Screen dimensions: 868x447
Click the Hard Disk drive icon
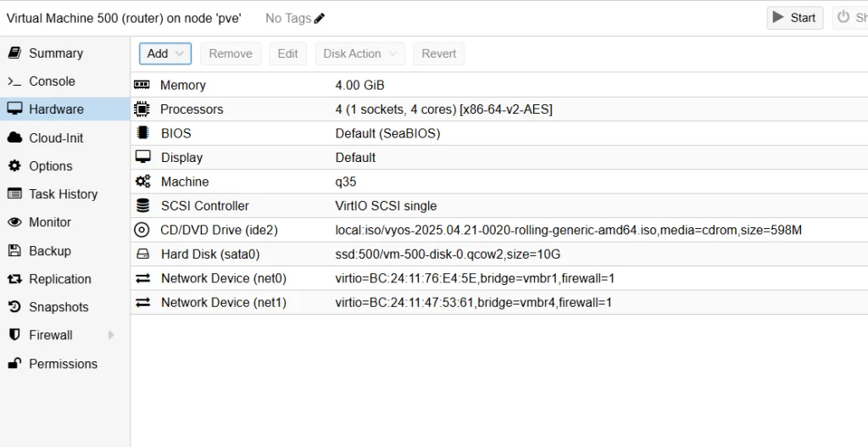pos(142,254)
